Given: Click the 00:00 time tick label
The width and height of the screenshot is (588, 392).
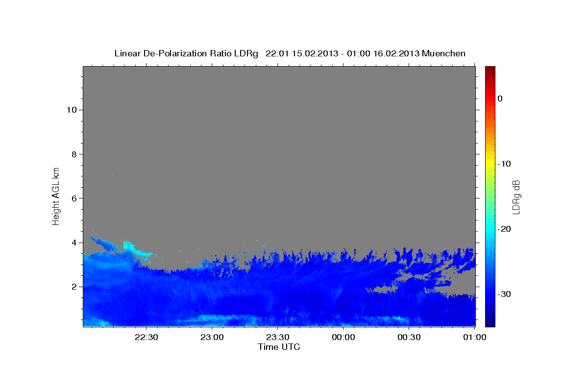Looking at the screenshot, I should 343,337.
